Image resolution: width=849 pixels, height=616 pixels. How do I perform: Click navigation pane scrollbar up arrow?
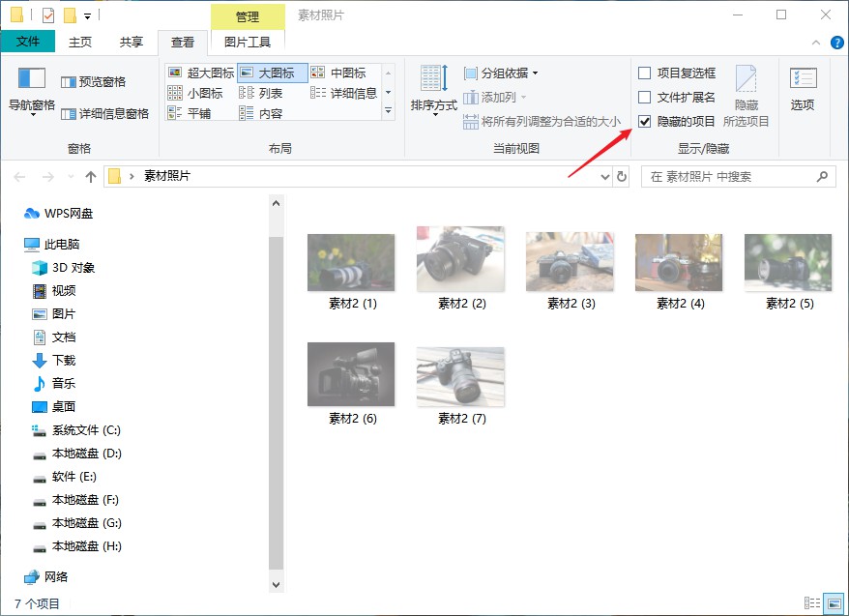point(277,203)
